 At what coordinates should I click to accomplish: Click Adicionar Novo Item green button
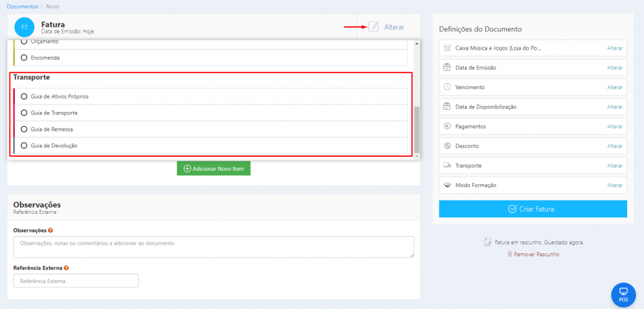(x=213, y=168)
